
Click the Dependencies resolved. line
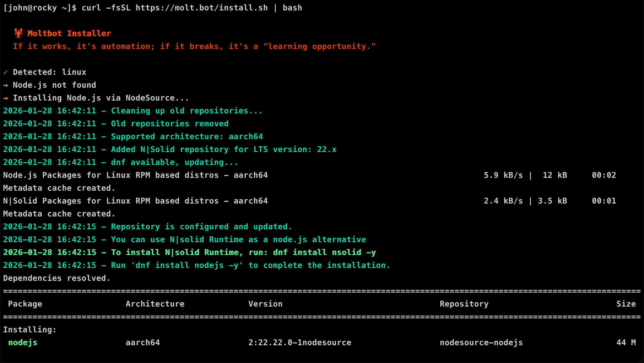57,278
